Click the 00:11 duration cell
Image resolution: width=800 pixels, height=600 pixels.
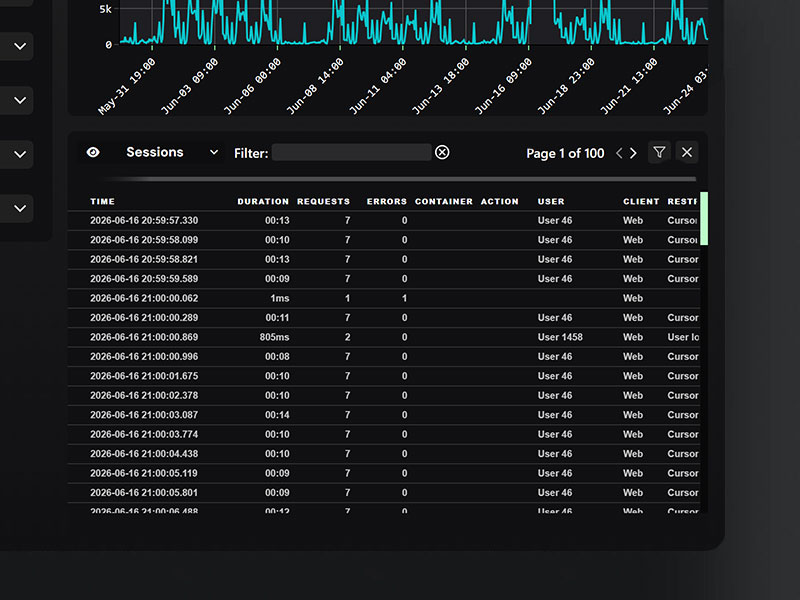[277, 317]
